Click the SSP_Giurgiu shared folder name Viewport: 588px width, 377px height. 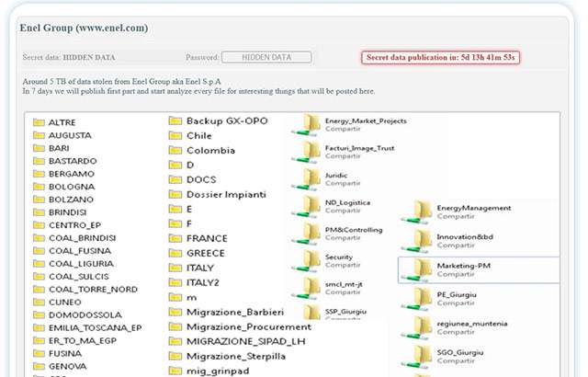[345, 312]
